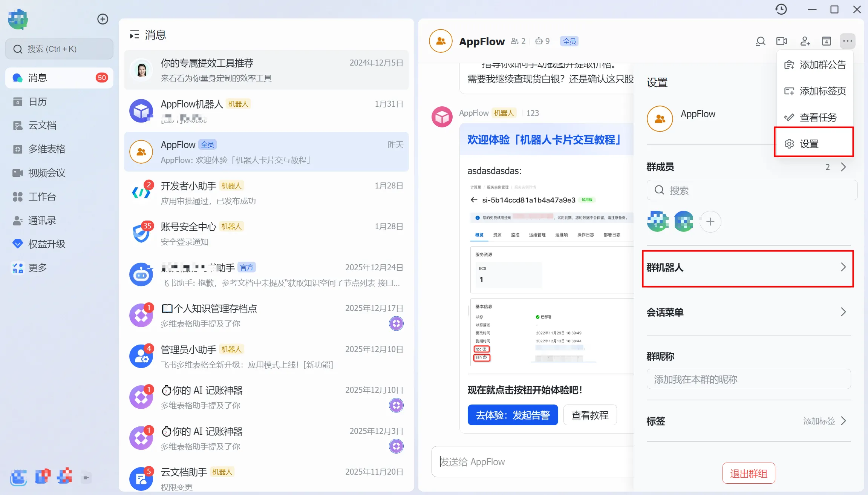Click plus button to add group member
This screenshot has width=868, height=495.
click(710, 222)
